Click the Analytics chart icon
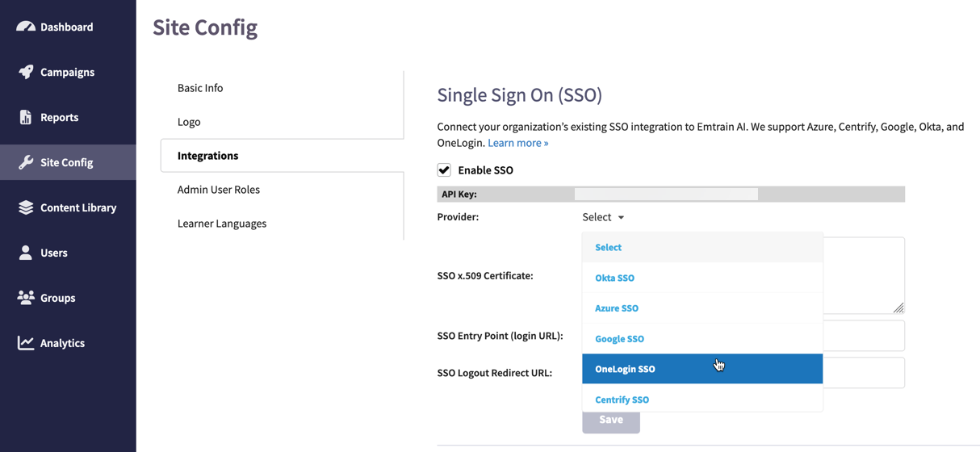 (26, 343)
